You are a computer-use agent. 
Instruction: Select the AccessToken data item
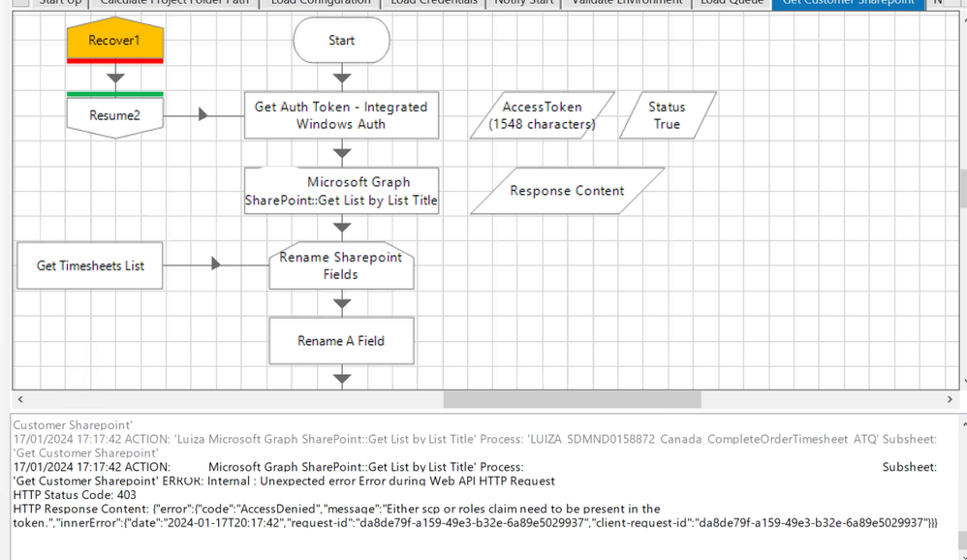click(542, 115)
